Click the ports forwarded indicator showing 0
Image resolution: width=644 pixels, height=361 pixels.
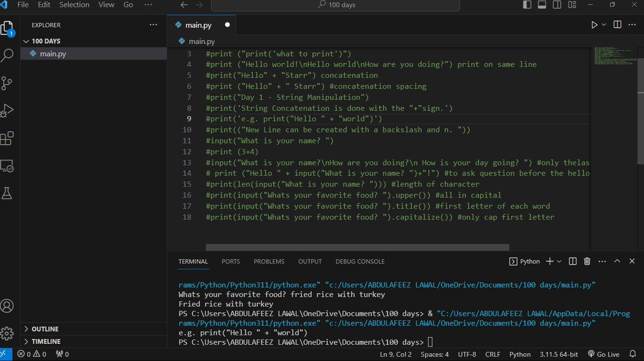[62, 354]
